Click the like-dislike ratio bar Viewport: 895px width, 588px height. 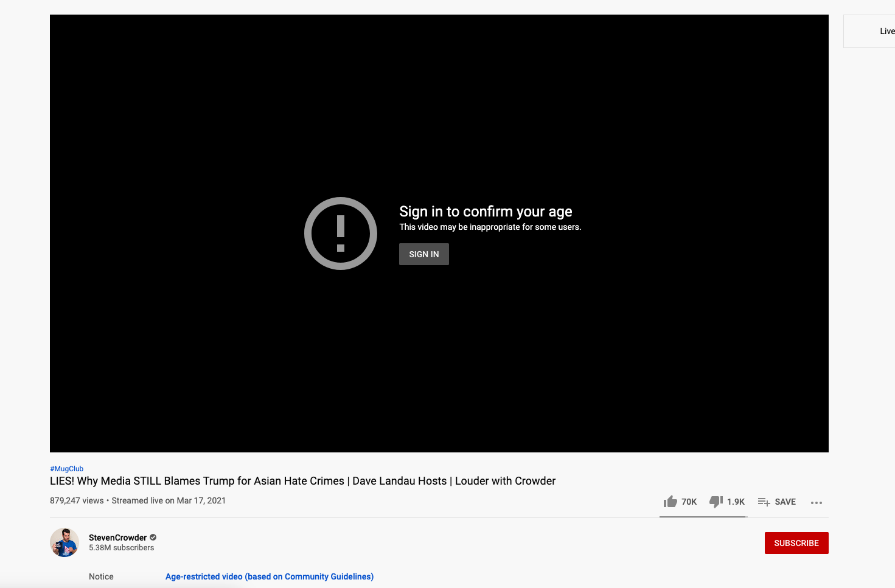[x=703, y=517]
